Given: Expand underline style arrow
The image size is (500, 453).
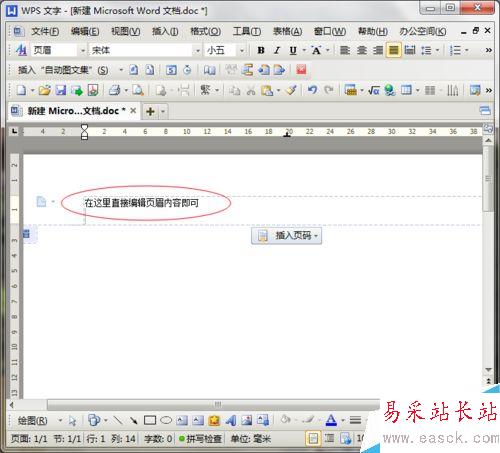Looking at the screenshot, I should coord(304,50).
